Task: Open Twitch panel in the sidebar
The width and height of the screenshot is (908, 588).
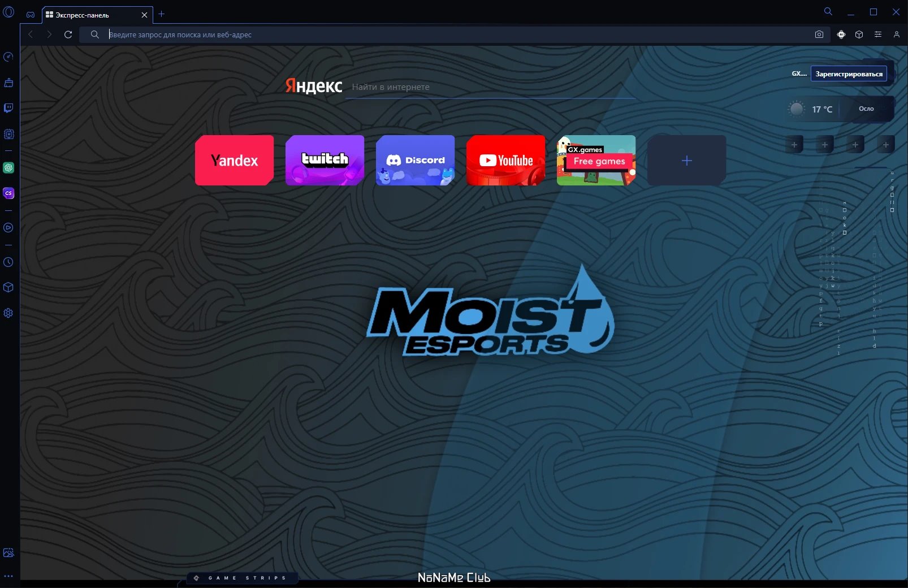Action: [8, 108]
